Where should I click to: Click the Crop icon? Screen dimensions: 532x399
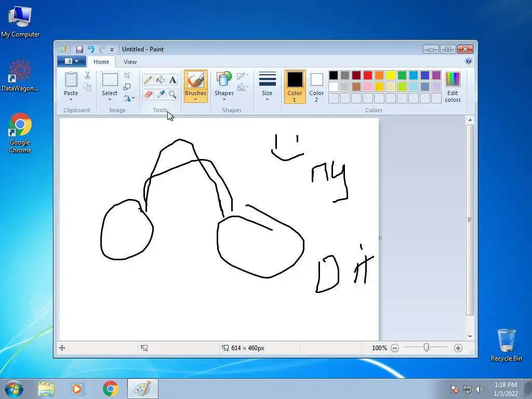pos(127,75)
